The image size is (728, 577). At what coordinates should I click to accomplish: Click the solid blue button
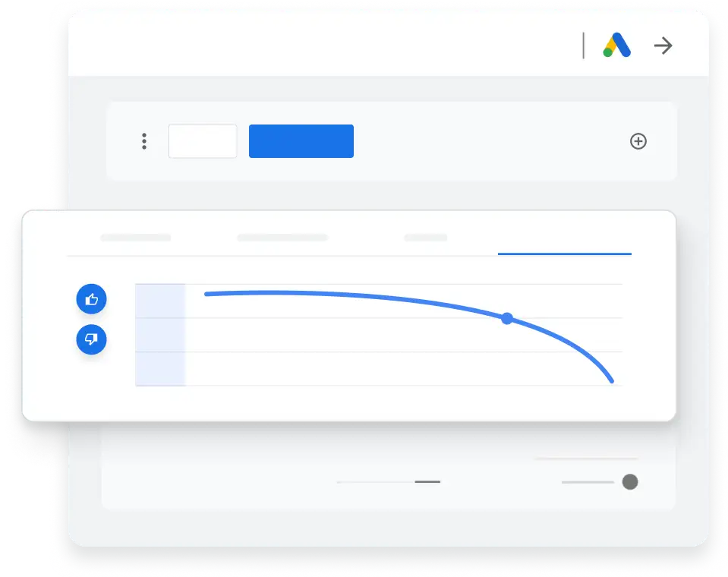(301, 141)
